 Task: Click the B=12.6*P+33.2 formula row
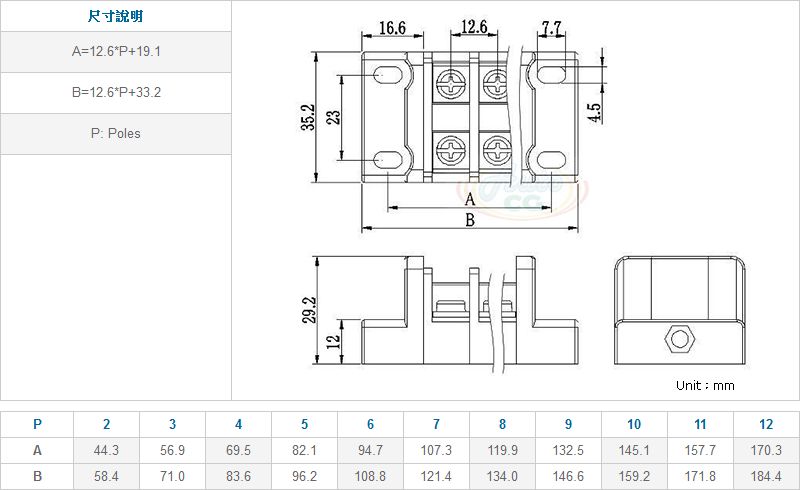tap(116, 93)
